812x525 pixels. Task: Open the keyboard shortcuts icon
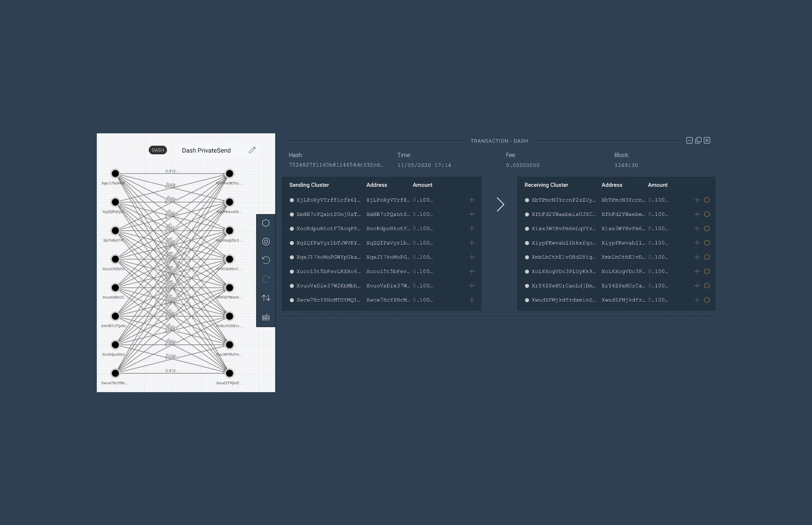pyautogui.click(x=266, y=317)
